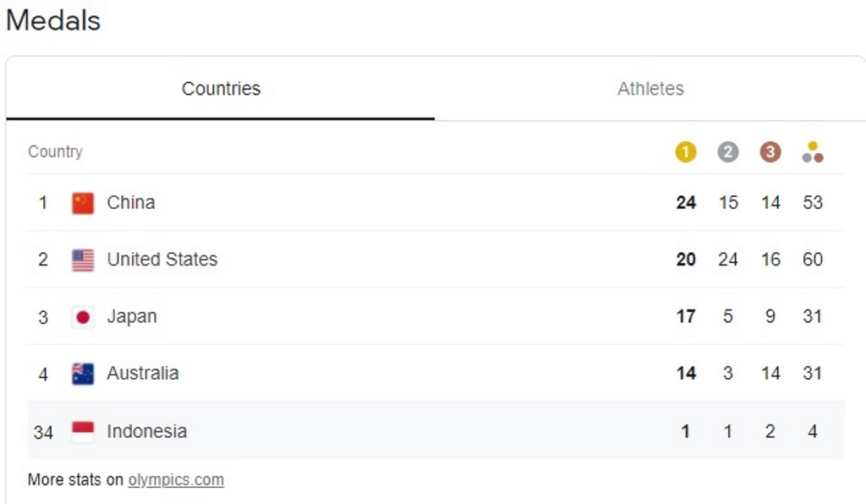Click the gold medal column icon

685,152
